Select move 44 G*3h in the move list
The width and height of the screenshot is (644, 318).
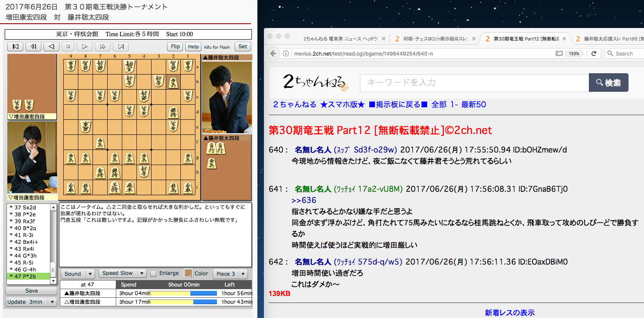tap(28, 256)
